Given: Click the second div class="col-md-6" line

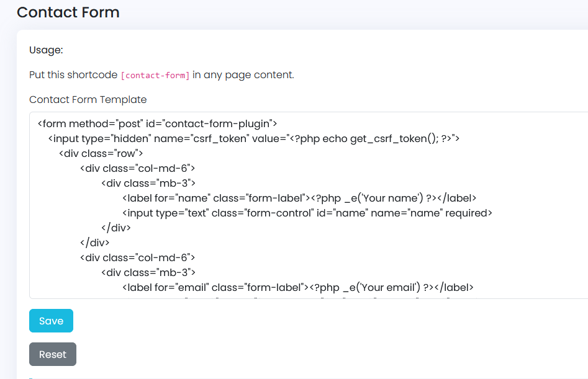Looking at the screenshot, I should [x=138, y=257].
